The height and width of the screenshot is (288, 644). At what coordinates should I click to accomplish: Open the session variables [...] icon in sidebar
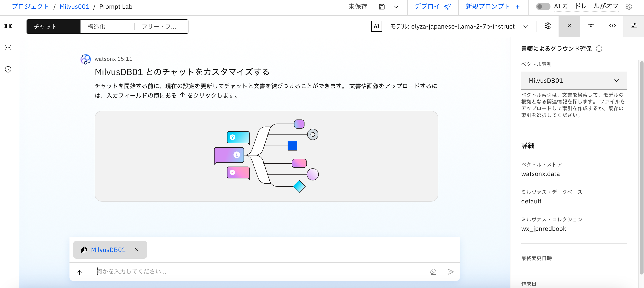click(x=8, y=47)
